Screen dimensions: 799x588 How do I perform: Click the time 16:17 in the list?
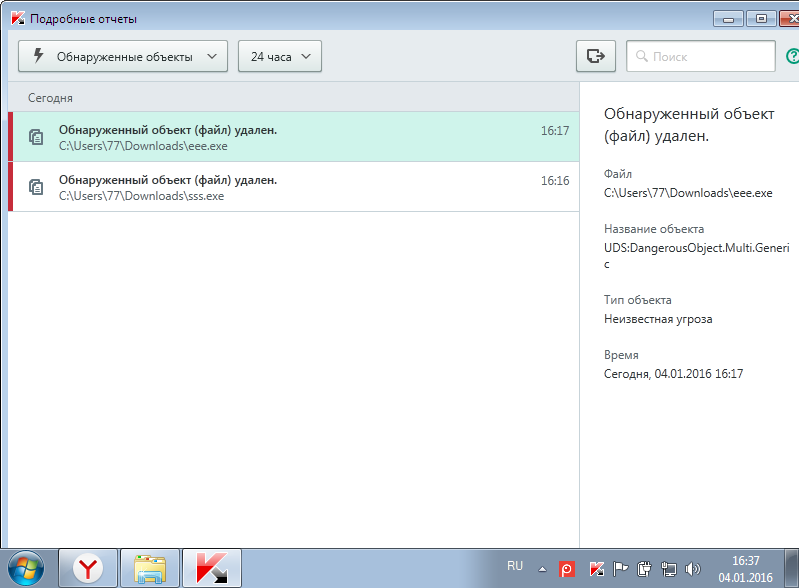[555, 130]
